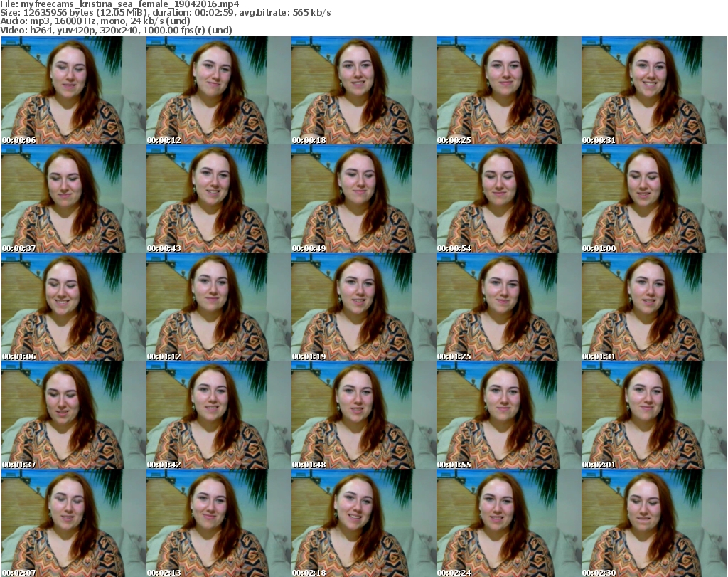Click the Audio mp3 info line
The image size is (728, 577).
[x=95, y=21]
